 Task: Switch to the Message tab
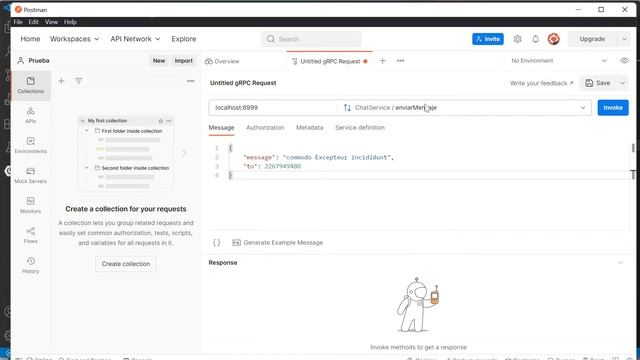[221, 128]
